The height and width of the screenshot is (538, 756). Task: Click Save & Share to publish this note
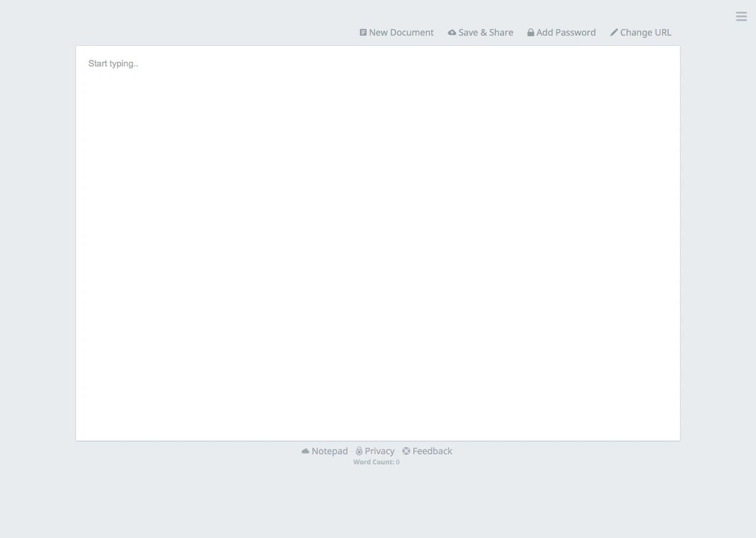(x=486, y=32)
